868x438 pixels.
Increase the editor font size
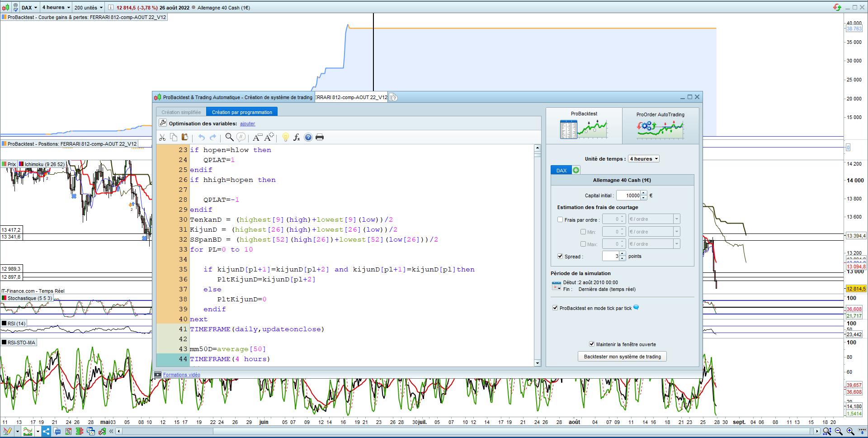[269, 137]
